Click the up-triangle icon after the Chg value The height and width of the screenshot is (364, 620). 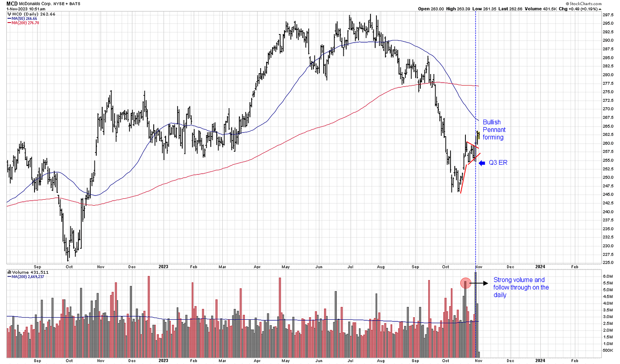point(600,9)
